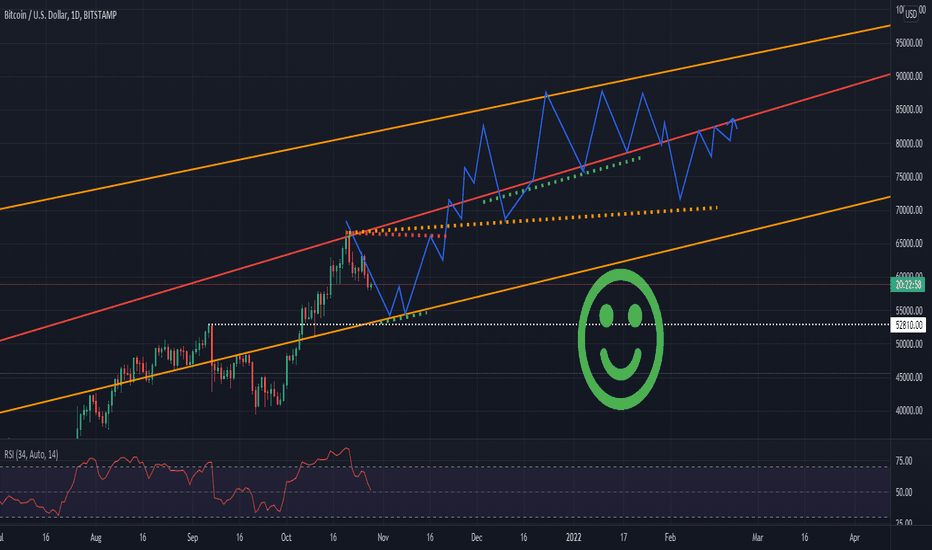Click the 50000.00 price axis label
Screen dimensions: 932x550
pos(909,344)
